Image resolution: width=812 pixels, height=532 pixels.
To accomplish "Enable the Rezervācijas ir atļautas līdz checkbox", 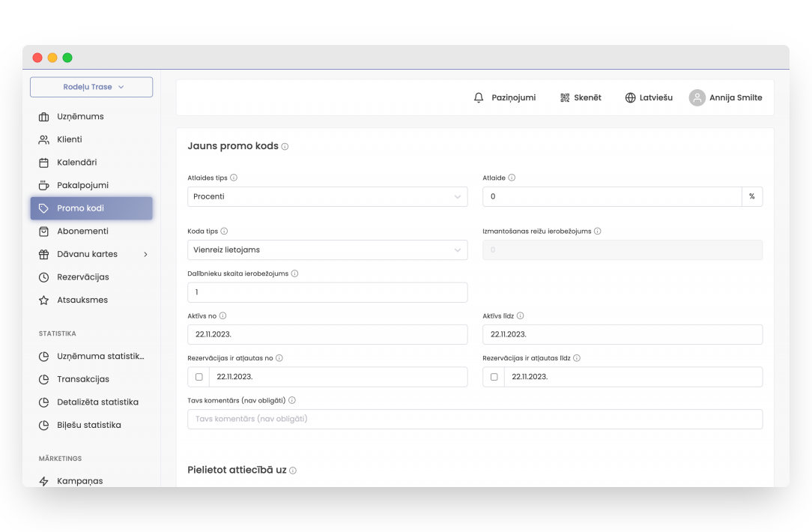I will click(x=494, y=377).
